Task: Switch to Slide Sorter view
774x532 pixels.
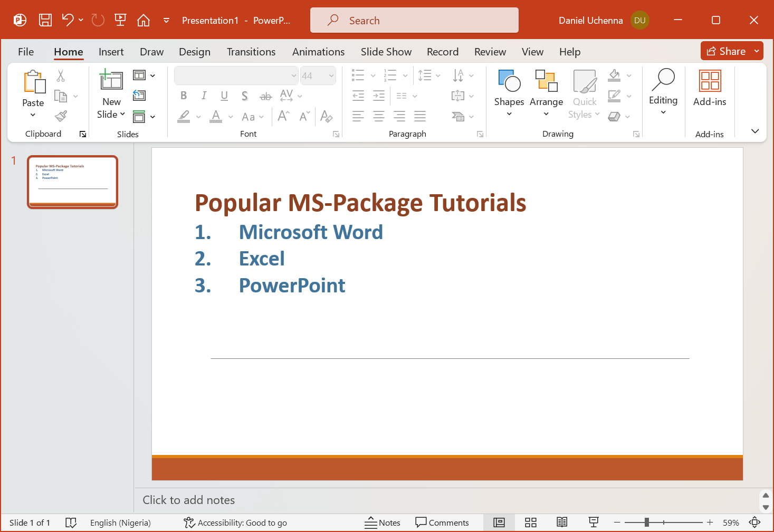Action: [530, 522]
